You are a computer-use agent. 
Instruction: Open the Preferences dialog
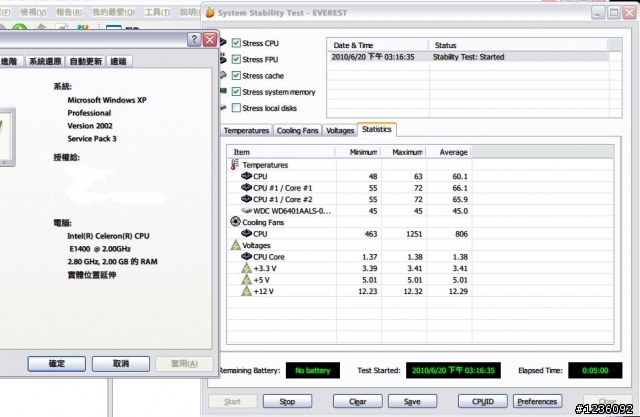pyautogui.click(x=537, y=401)
